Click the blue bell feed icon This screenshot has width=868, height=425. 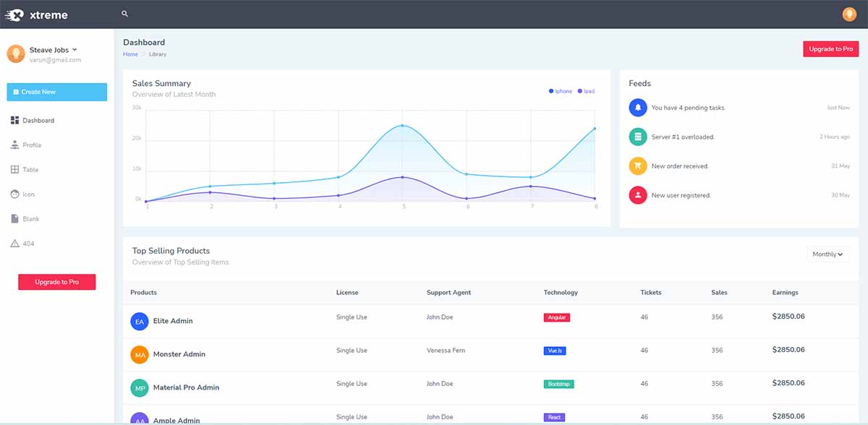tap(638, 108)
